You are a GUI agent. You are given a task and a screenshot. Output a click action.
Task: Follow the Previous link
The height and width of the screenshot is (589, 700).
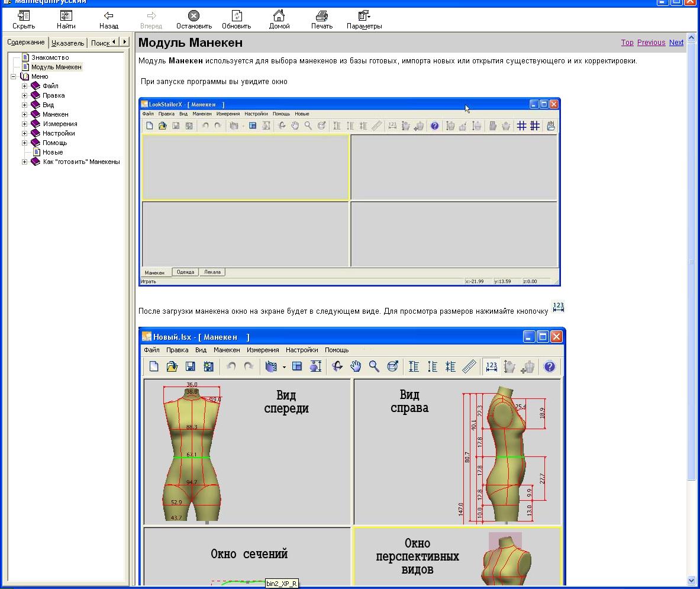pyautogui.click(x=651, y=43)
